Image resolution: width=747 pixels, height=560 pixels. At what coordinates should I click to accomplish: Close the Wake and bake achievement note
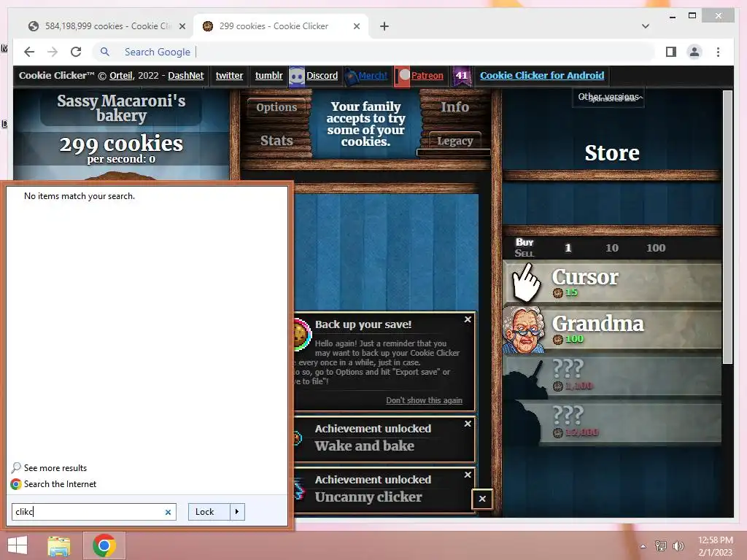coord(468,424)
